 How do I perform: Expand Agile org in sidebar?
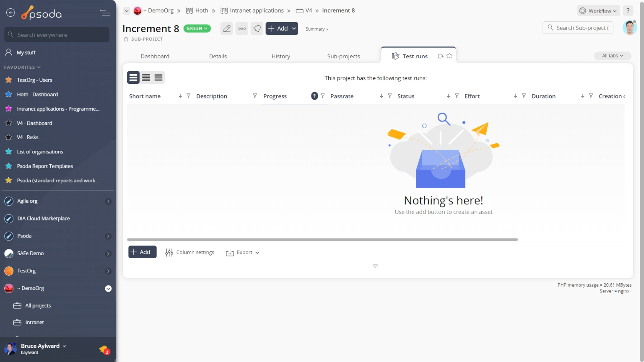coord(108,202)
